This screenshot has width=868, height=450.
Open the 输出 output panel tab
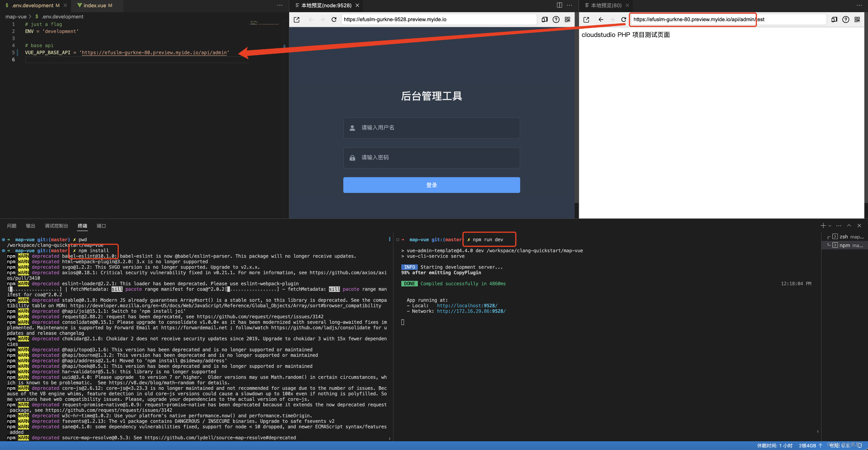31,226
